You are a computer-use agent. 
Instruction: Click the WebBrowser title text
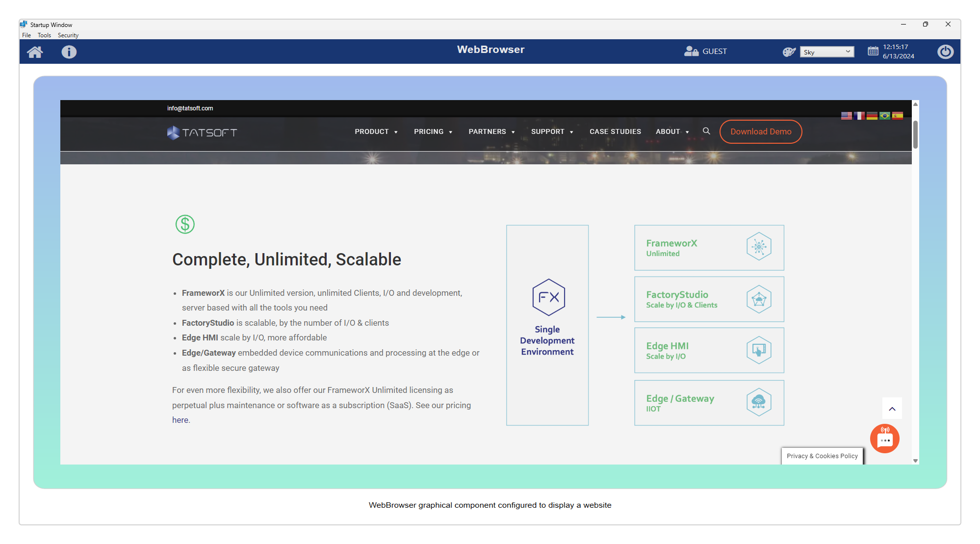tap(490, 50)
